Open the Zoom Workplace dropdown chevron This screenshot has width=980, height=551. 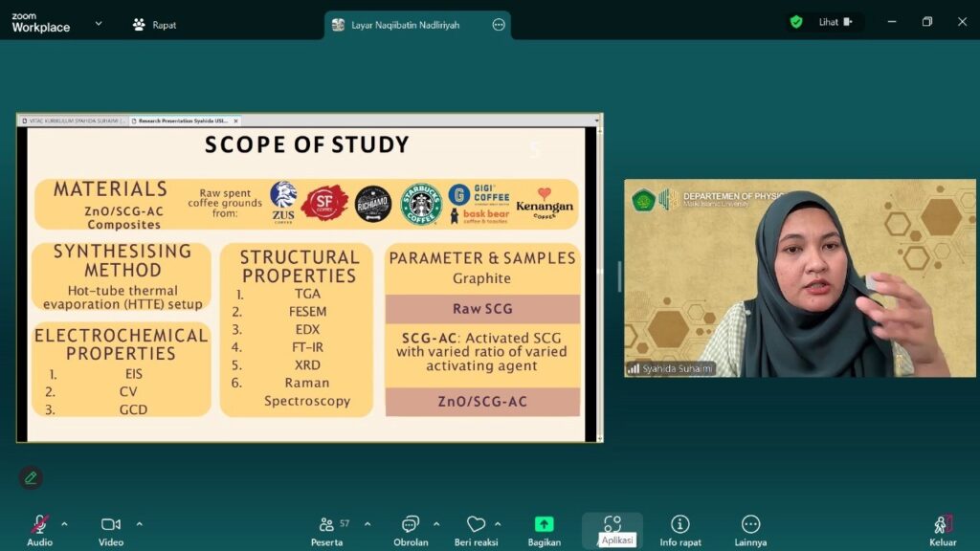(99, 24)
